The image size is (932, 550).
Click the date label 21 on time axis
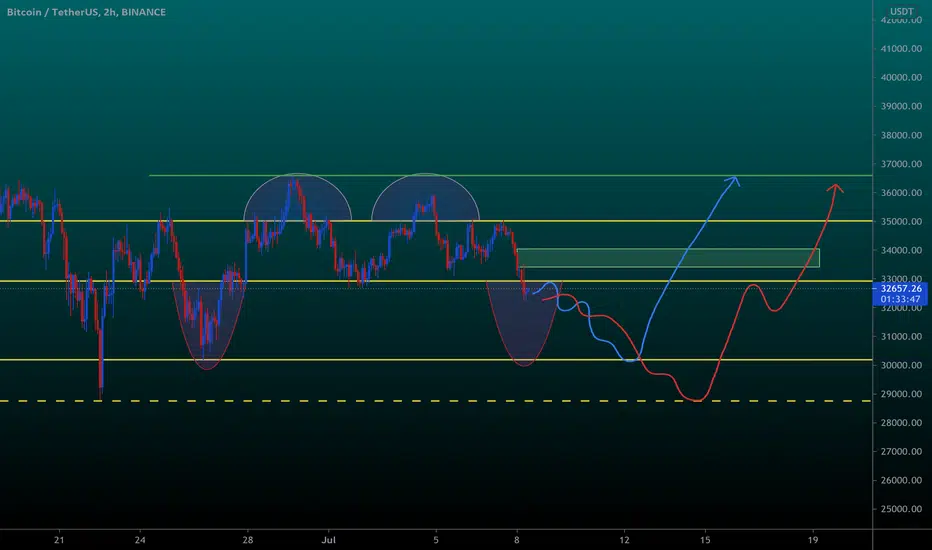[59, 540]
